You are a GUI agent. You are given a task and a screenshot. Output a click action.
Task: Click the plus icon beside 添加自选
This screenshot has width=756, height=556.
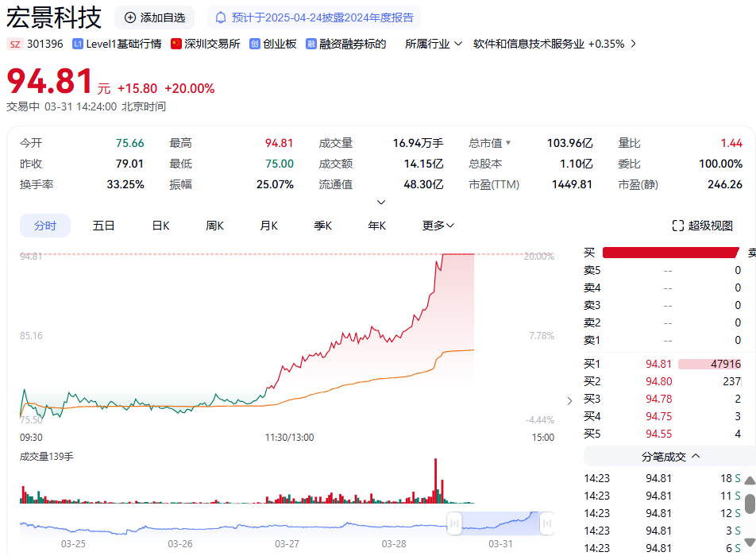pos(130,17)
